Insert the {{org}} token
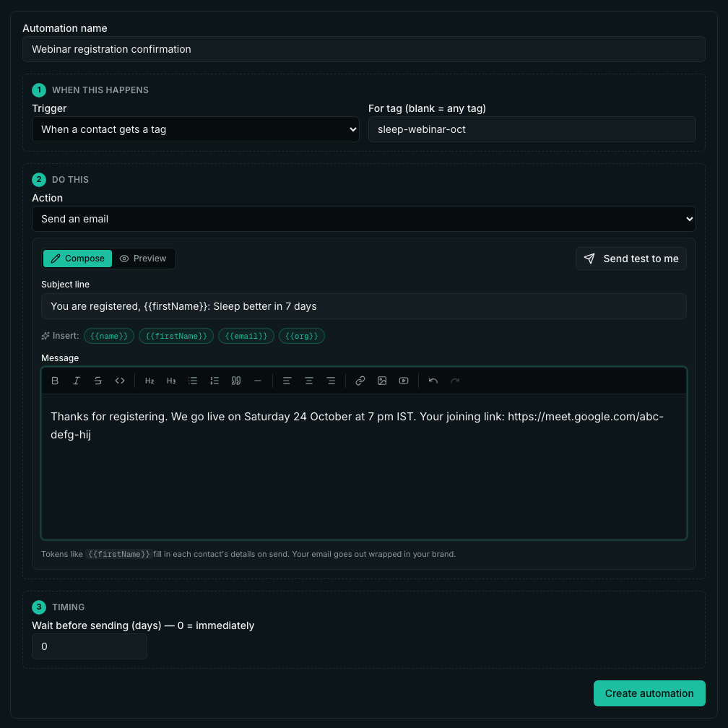Image resolution: width=728 pixels, height=728 pixels. (x=302, y=336)
